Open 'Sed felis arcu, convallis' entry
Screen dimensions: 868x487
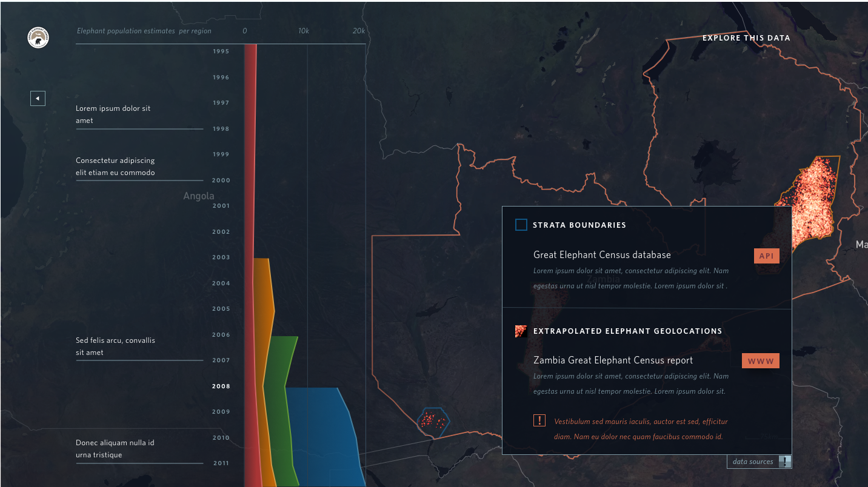[x=115, y=346]
